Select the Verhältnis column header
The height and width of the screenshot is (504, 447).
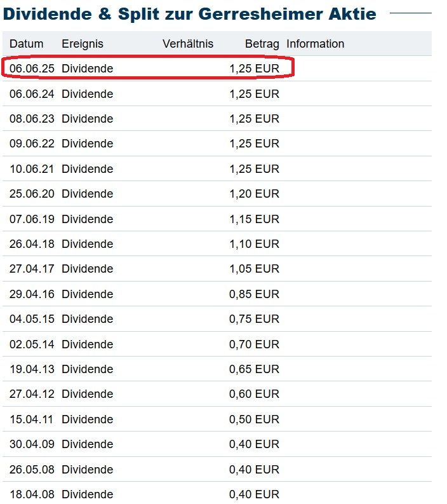click(188, 44)
